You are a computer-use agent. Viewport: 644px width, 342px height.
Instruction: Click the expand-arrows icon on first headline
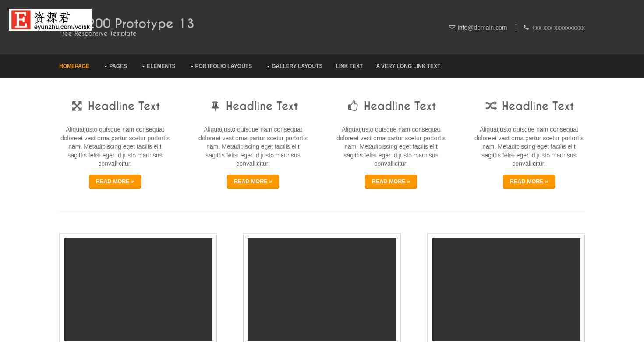[77, 106]
